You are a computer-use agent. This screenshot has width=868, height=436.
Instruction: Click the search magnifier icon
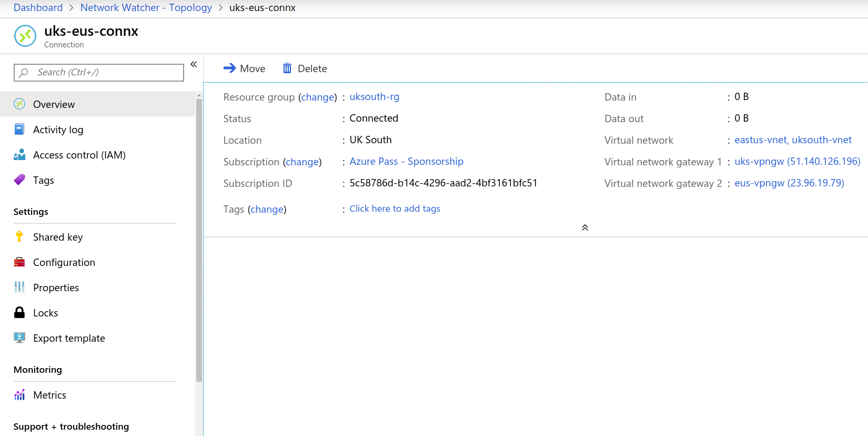tap(24, 73)
